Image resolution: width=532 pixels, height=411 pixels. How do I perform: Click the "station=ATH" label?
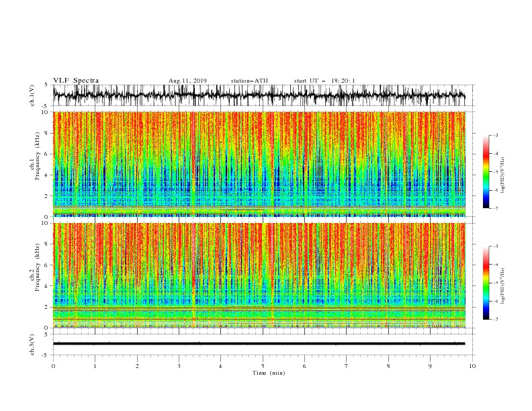[249, 81]
